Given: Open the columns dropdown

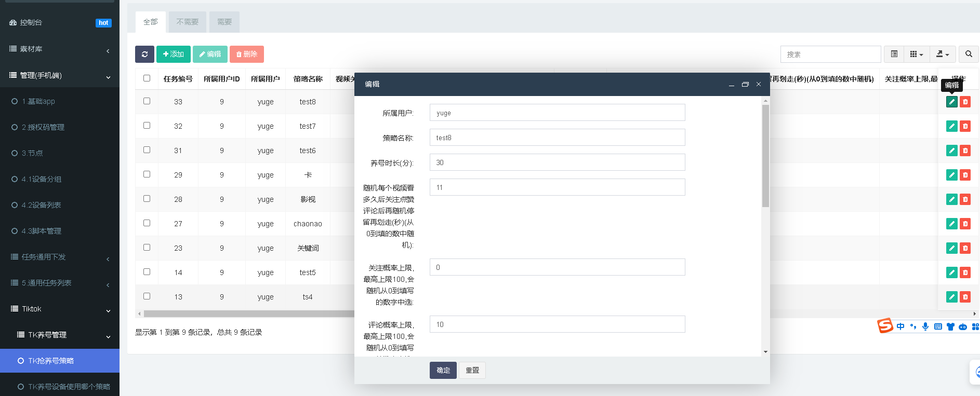Looking at the screenshot, I should click(917, 54).
